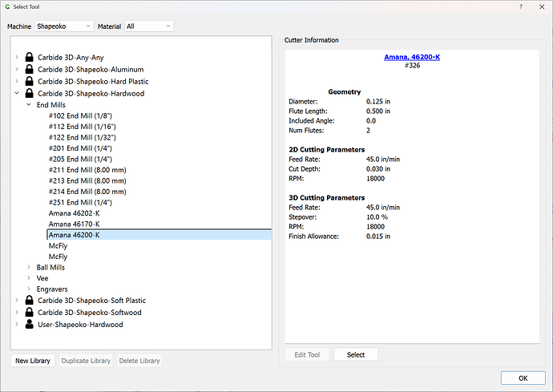The width and height of the screenshot is (553, 392).
Task: Select the Amana 46202-K tool
Action: (x=74, y=213)
